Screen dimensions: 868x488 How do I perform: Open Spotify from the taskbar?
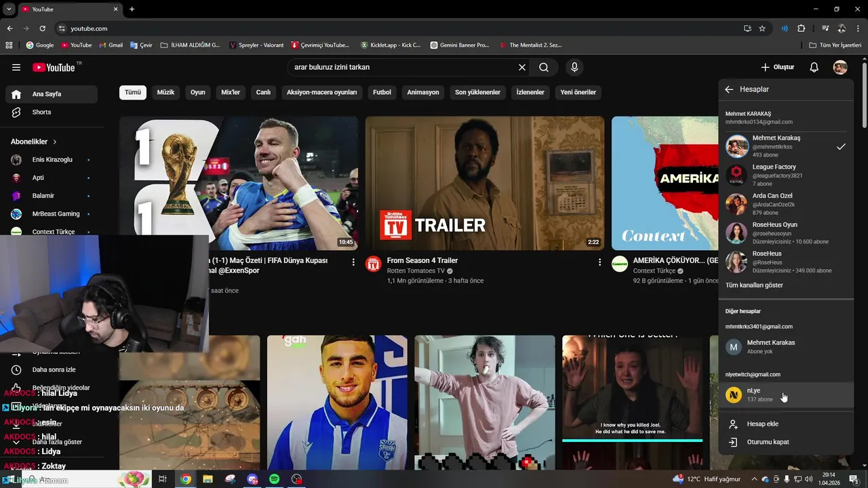pos(274,479)
